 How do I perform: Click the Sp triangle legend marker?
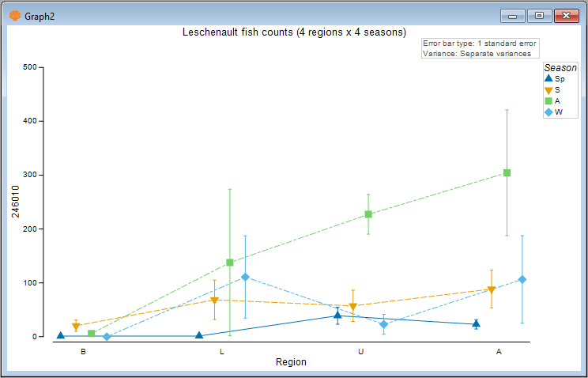tap(548, 78)
